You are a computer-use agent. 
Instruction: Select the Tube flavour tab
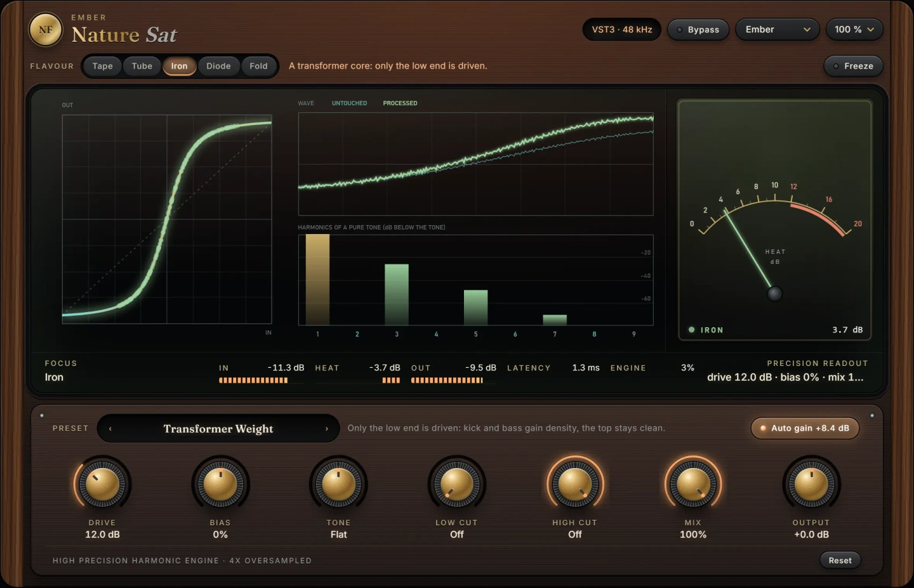tap(142, 66)
